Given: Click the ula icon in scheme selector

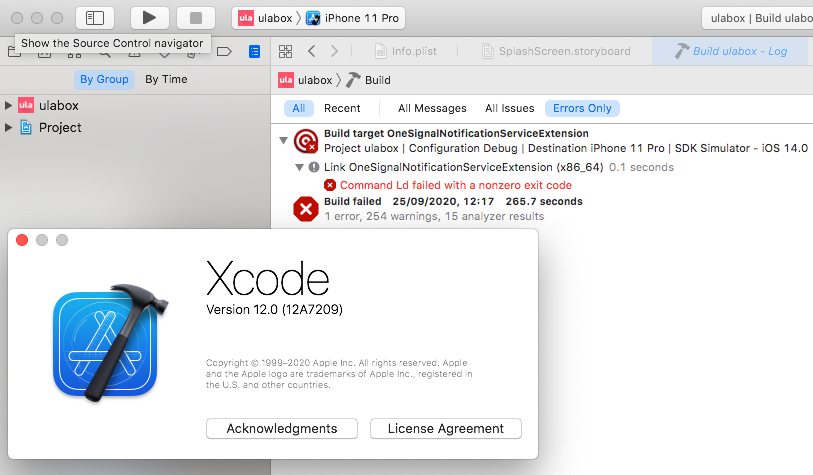Looking at the screenshot, I should click(246, 18).
